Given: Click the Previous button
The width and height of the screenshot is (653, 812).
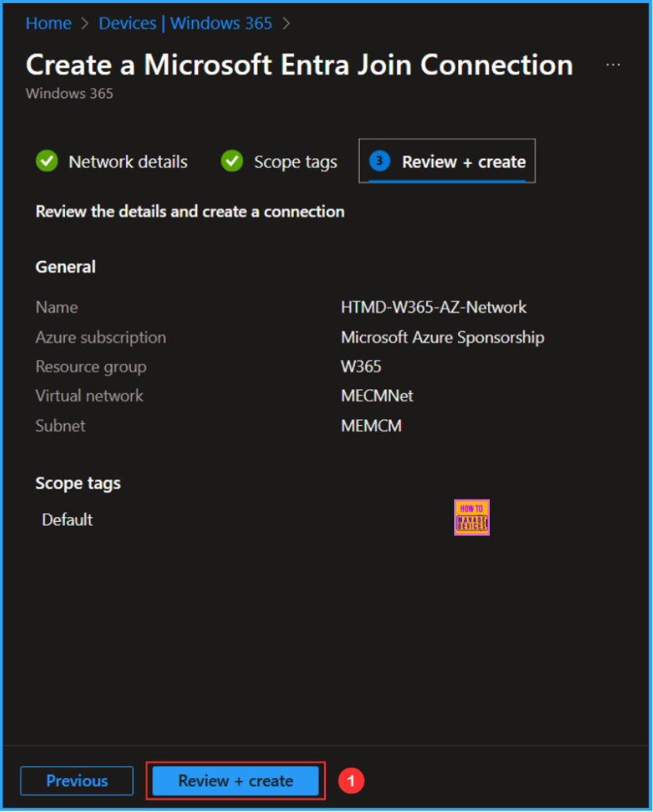Looking at the screenshot, I should point(77,780).
